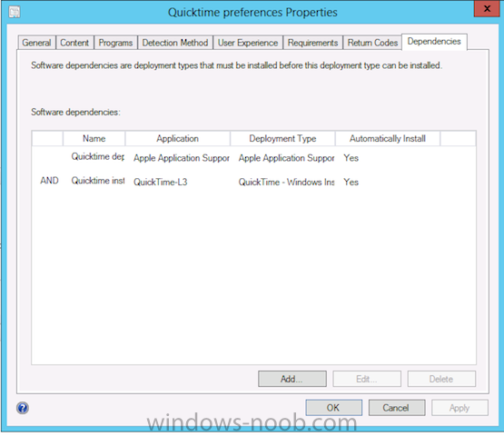Close the Quicktime preferences Properties dialog
Screen dimensions: 504x436
click(x=487, y=8)
